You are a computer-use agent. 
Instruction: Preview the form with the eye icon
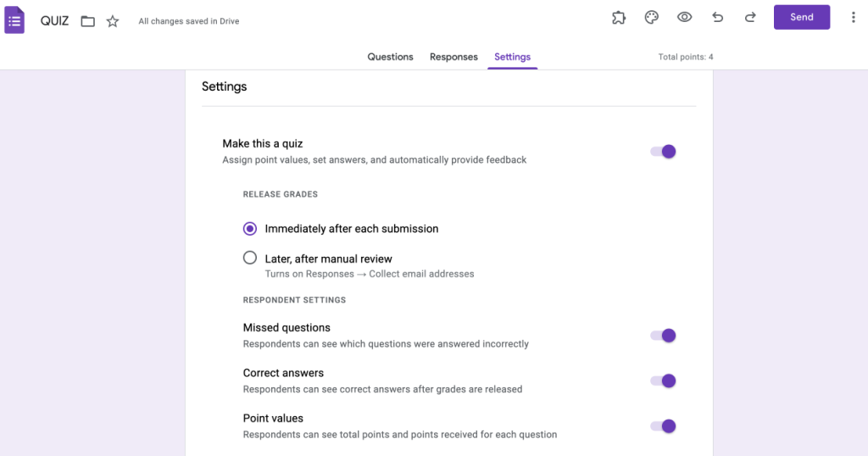684,17
